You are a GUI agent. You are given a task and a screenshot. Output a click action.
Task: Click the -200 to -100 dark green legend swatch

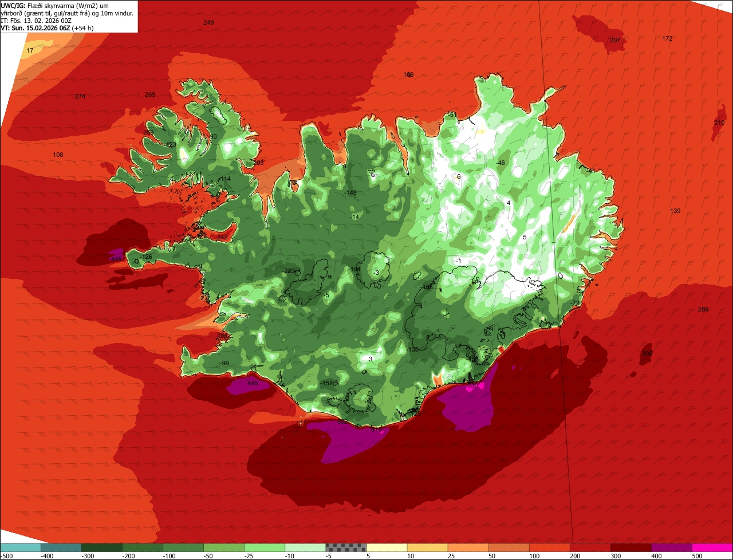click(x=143, y=547)
